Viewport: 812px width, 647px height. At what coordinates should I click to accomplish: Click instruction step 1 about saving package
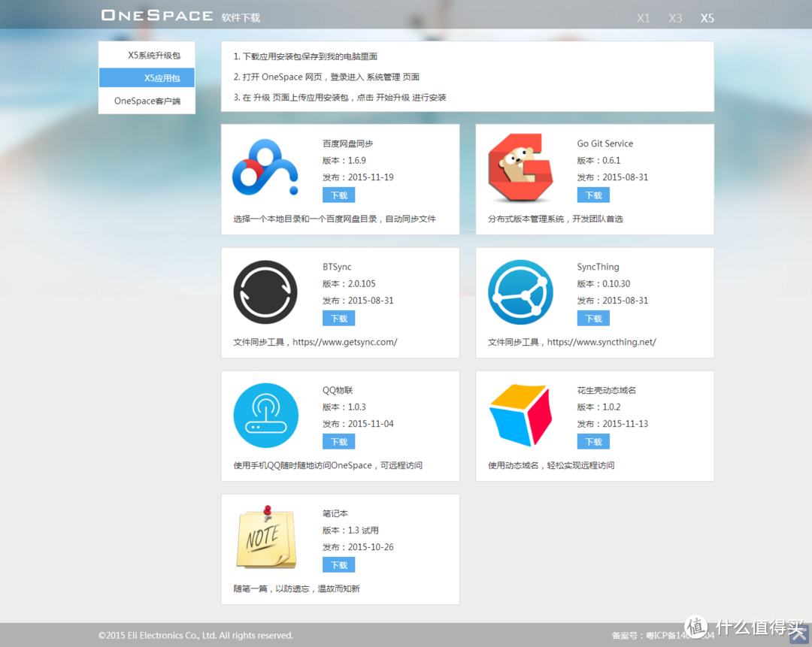(305, 56)
